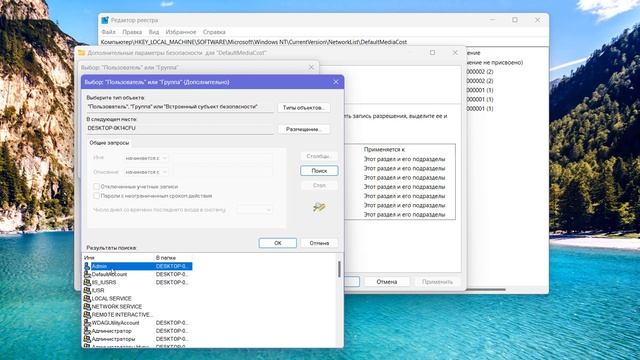Click the DefaultAccount user icon

point(87,274)
